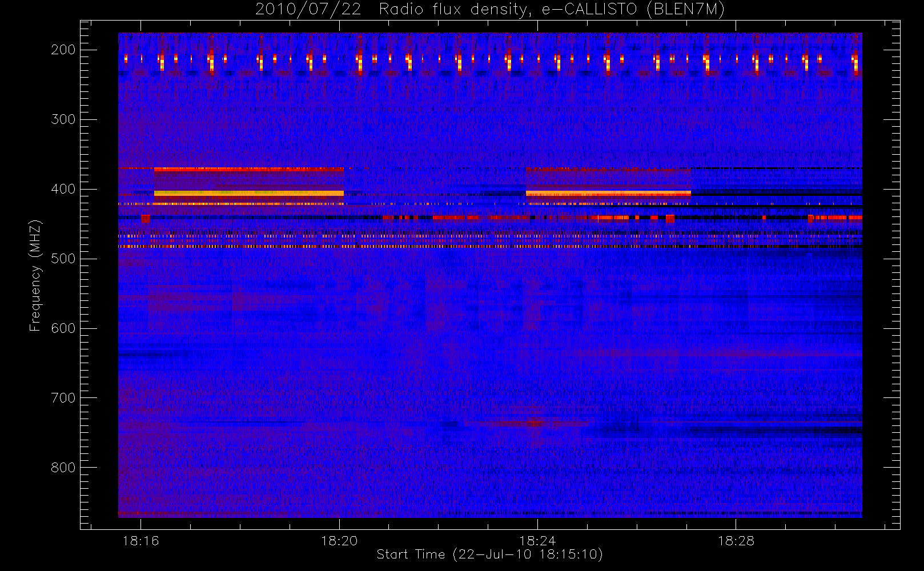
Task: Click the 500 frequency tick label
Action: coord(63,259)
